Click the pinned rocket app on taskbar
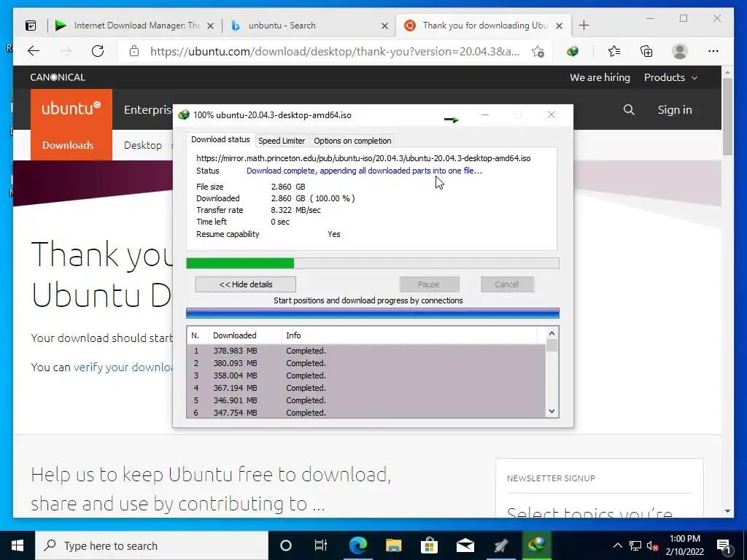 500,545
